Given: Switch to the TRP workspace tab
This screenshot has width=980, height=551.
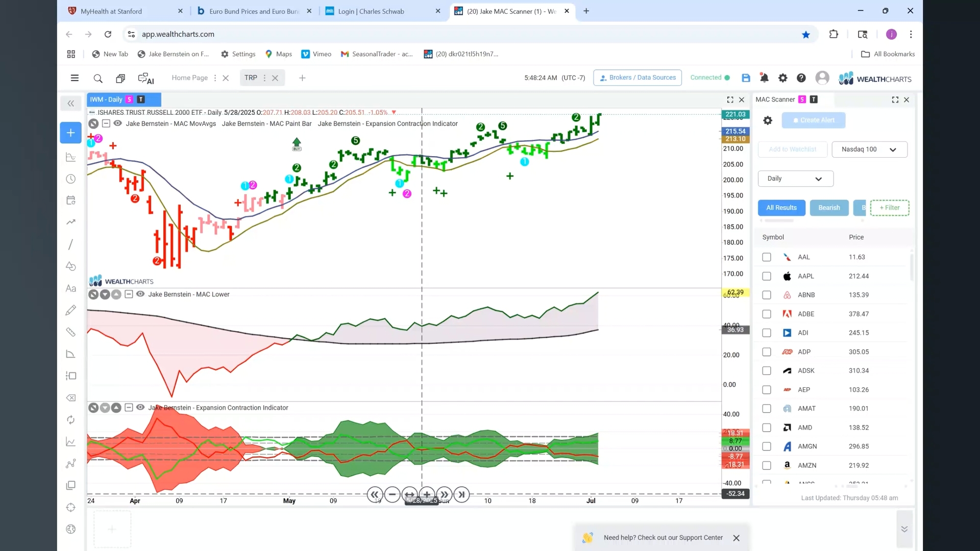Looking at the screenshot, I should (x=251, y=78).
